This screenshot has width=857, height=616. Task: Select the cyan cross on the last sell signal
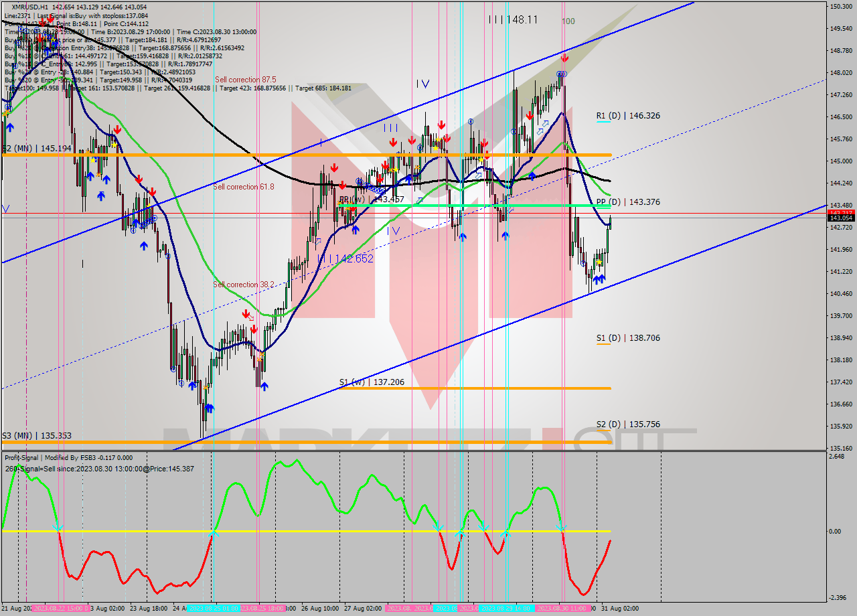(x=561, y=528)
